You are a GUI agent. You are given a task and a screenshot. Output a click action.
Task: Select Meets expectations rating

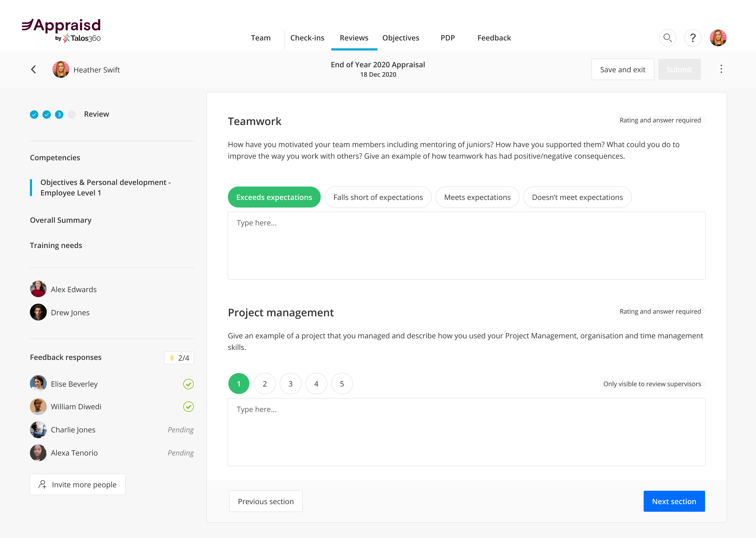pos(477,197)
